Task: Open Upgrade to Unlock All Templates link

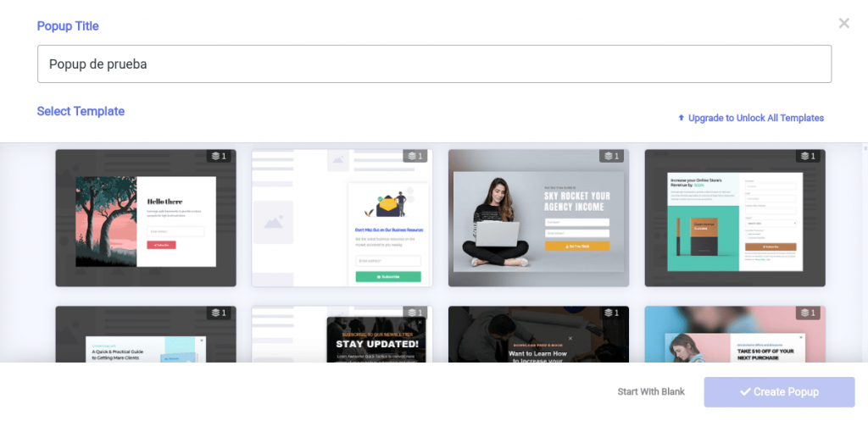Action: pyautogui.click(x=751, y=118)
